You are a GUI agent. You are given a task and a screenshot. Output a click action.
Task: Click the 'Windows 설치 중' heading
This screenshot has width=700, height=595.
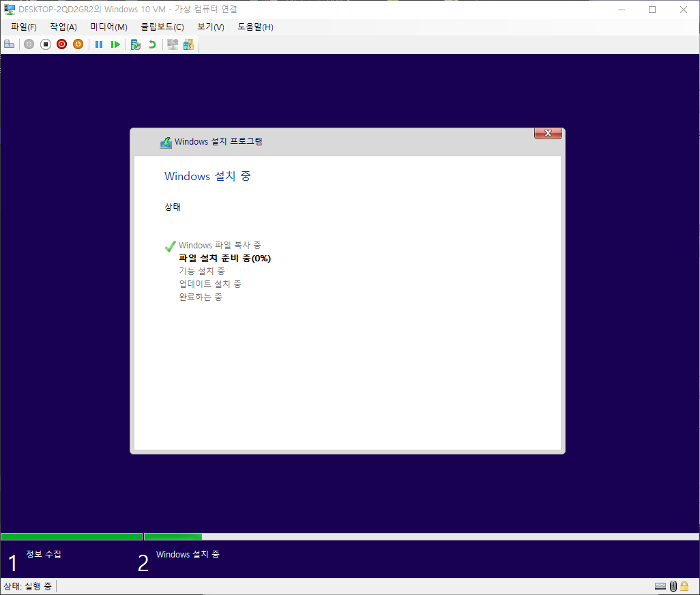click(207, 176)
